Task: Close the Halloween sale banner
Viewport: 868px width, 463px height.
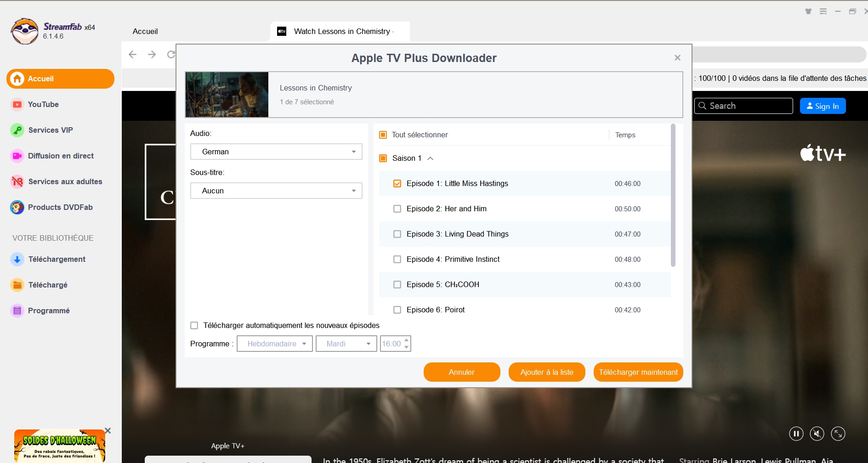Action: tap(108, 431)
